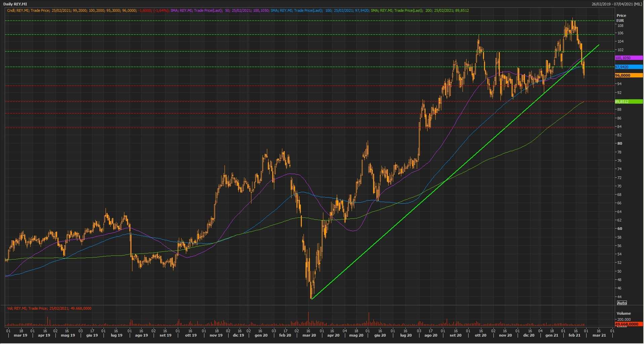Viewport: 644px width, 344px height.
Task: Click the 200.000 label on volume axis
Action: pos(623,319)
